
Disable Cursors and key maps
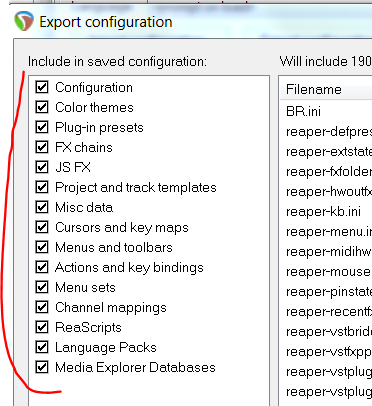pyautogui.click(x=42, y=227)
